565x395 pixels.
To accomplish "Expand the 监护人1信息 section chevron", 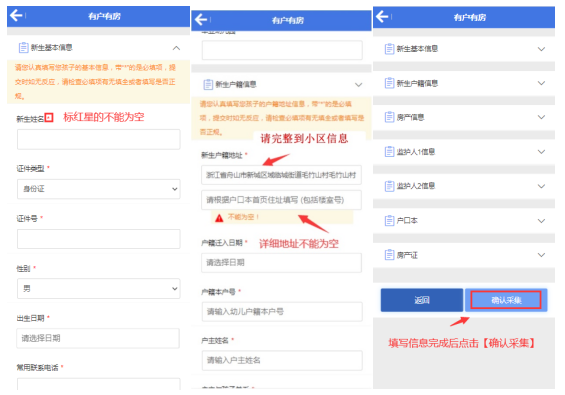I will tap(541, 152).
